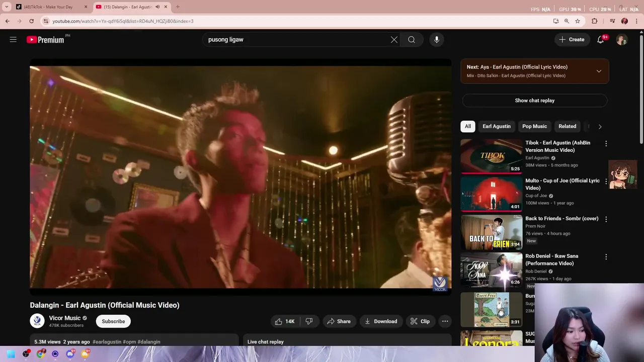Image resolution: width=644 pixels, height=362 pixels.
Task: Show more filter chips with right arrow
Action: coord(600,127)
